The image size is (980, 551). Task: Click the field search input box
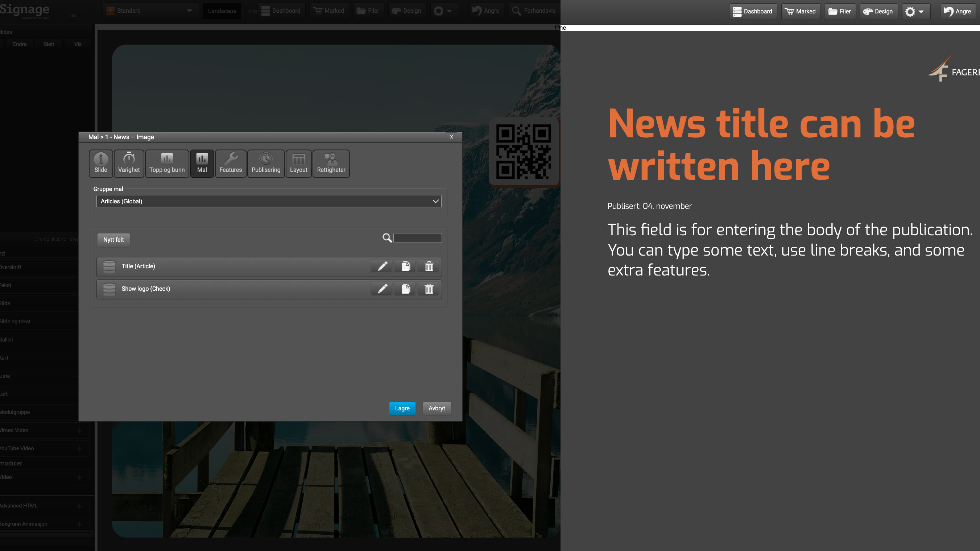tap(417, 238)
